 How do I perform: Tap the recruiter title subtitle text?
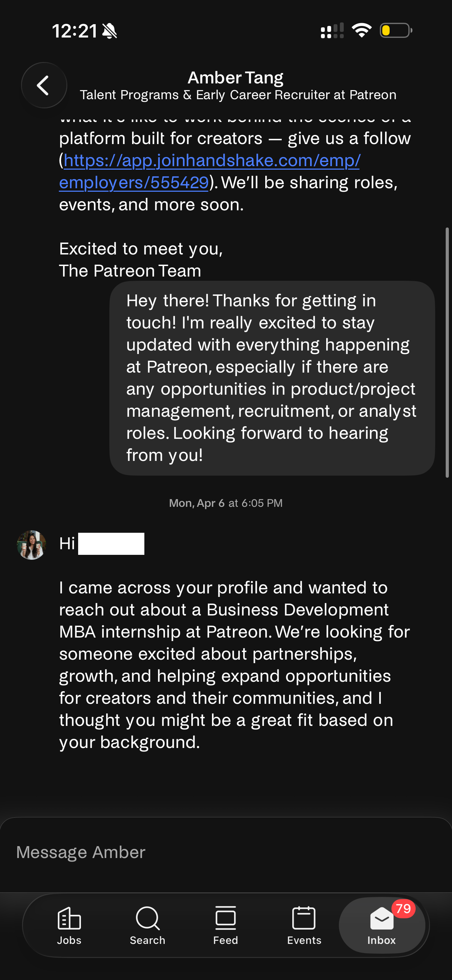[x=238, y=95]
